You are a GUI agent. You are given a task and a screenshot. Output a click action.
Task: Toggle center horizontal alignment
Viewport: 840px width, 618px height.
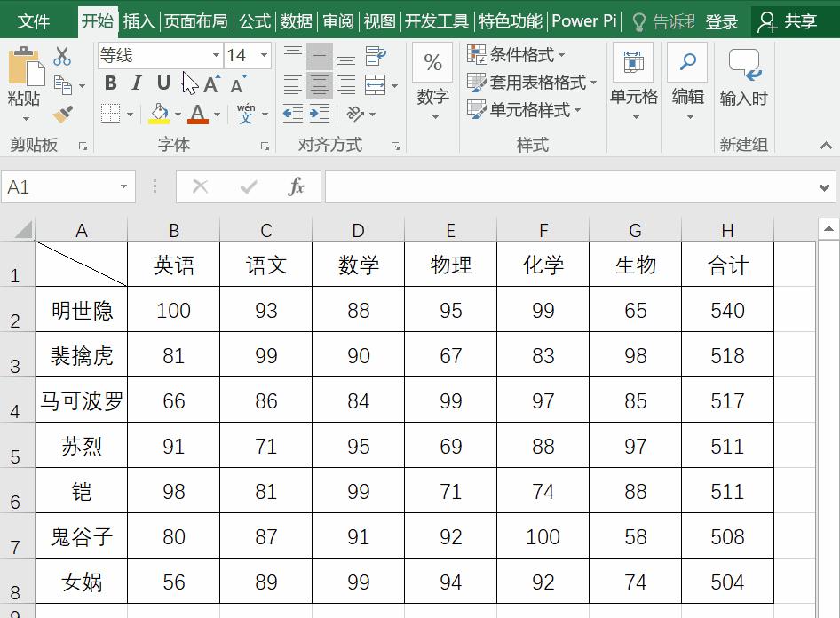[x=317, y=85]
